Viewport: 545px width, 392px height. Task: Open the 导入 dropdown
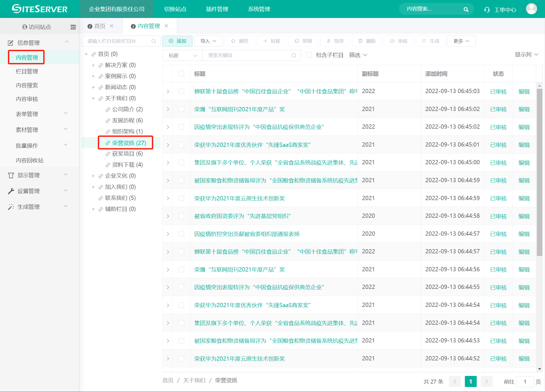(x=208, y=41)
